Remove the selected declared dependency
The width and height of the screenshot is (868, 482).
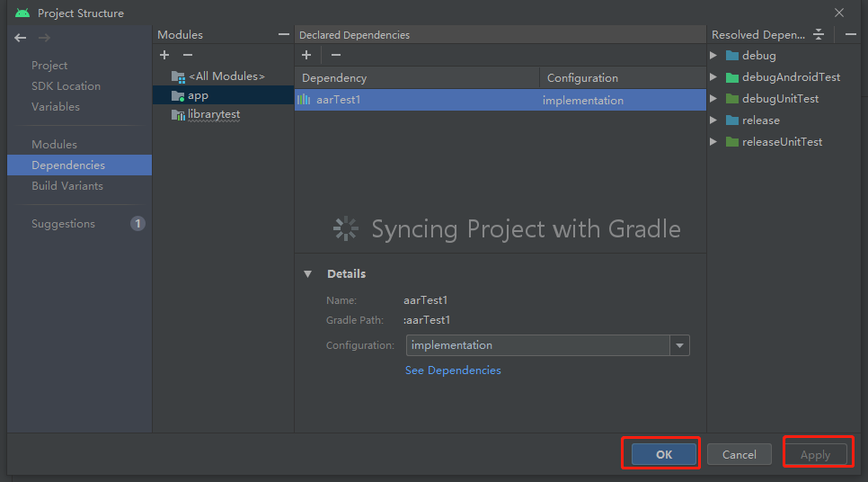pos(335,55)
